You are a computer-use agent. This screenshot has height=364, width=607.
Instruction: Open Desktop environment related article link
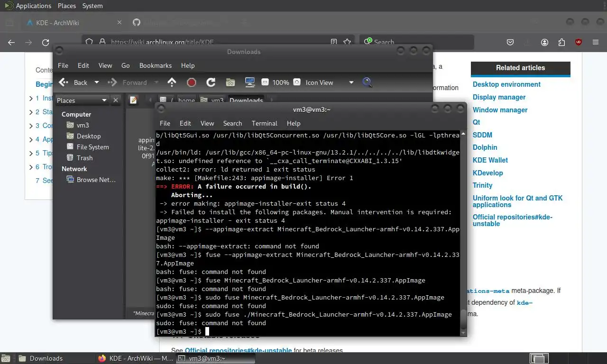[506, 84]
